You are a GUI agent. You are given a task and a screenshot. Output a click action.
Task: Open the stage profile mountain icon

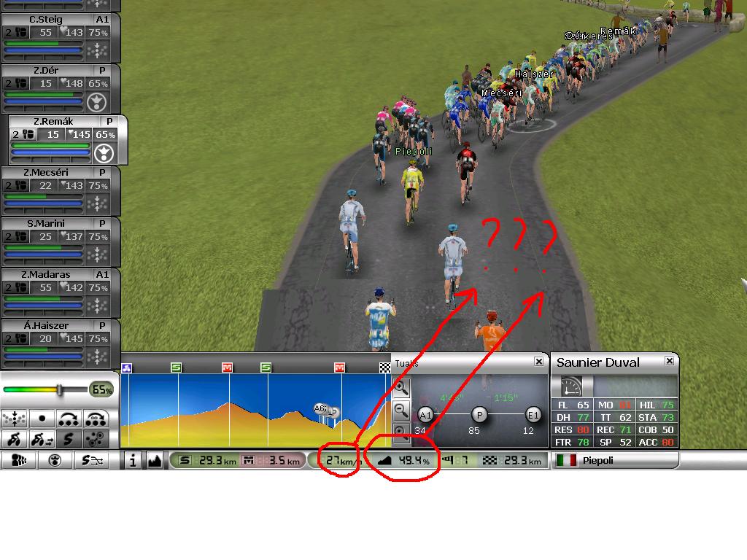tap(155, 461)
